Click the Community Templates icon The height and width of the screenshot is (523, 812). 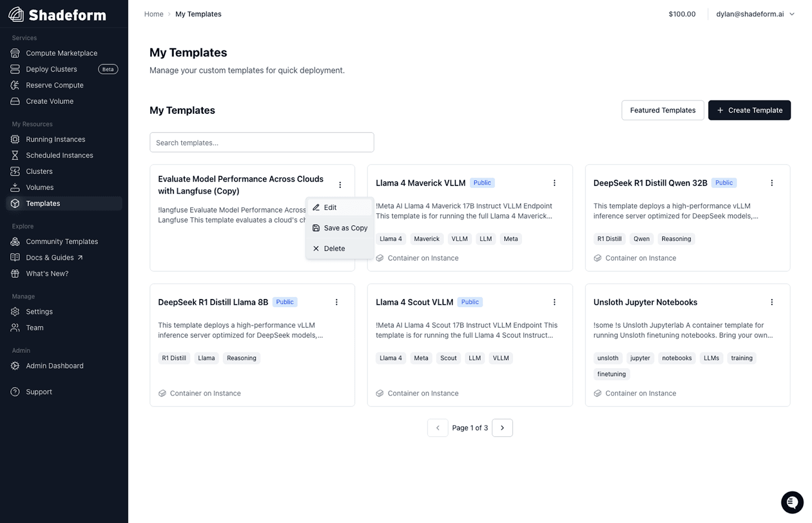point(15,242)
